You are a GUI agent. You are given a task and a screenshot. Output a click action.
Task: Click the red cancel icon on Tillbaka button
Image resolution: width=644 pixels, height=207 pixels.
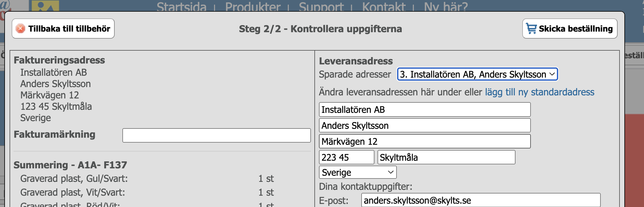point(20,29)
